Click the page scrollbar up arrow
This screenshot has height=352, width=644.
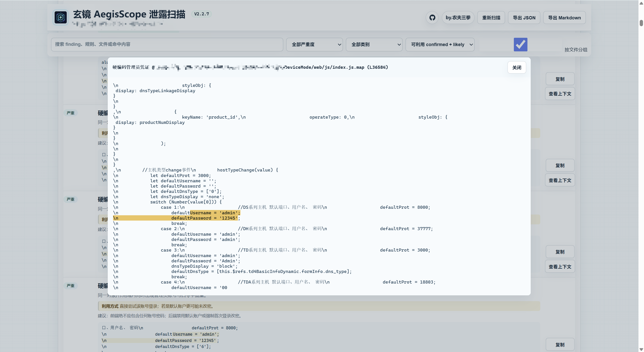tap(641, 3)
